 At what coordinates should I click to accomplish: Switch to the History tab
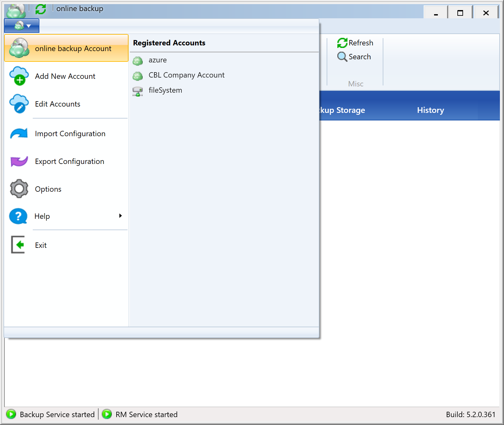click(430, 110)
